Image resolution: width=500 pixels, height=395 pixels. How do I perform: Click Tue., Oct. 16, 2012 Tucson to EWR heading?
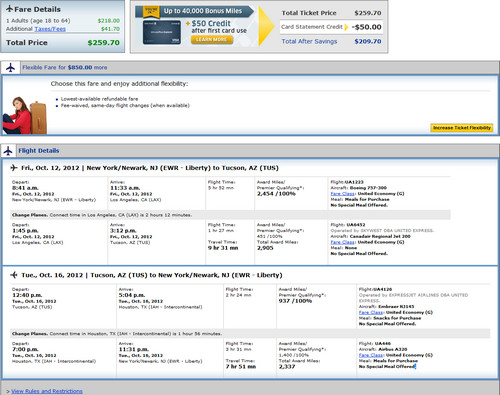click(152, 275)
